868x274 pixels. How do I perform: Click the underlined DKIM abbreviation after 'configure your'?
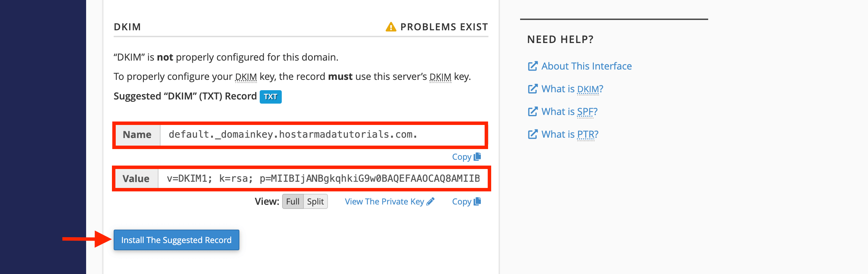pyautogui.click(x=246, y=77)
